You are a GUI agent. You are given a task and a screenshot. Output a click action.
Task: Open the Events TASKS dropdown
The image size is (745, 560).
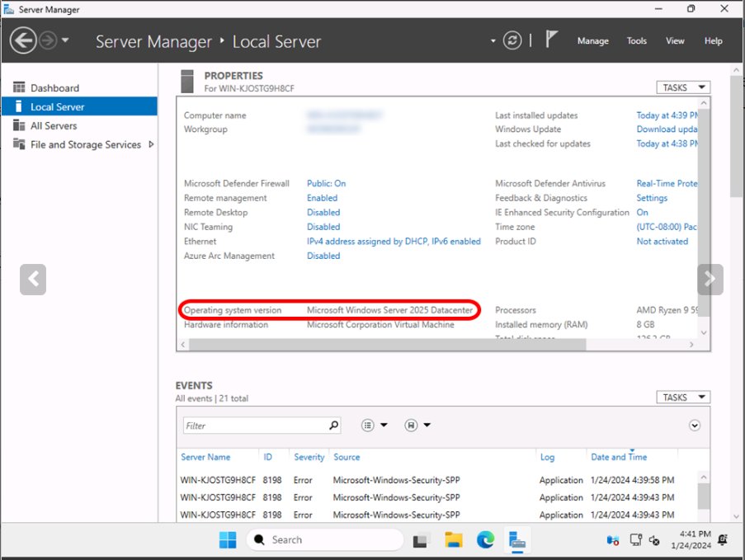tap(683, 397)
